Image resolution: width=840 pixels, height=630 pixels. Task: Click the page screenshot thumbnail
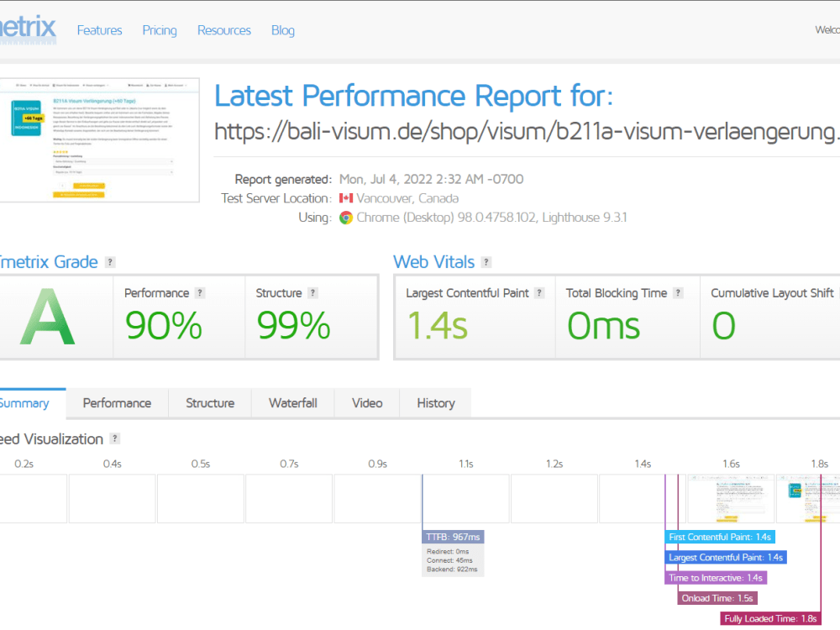click(x=100, y=139)
